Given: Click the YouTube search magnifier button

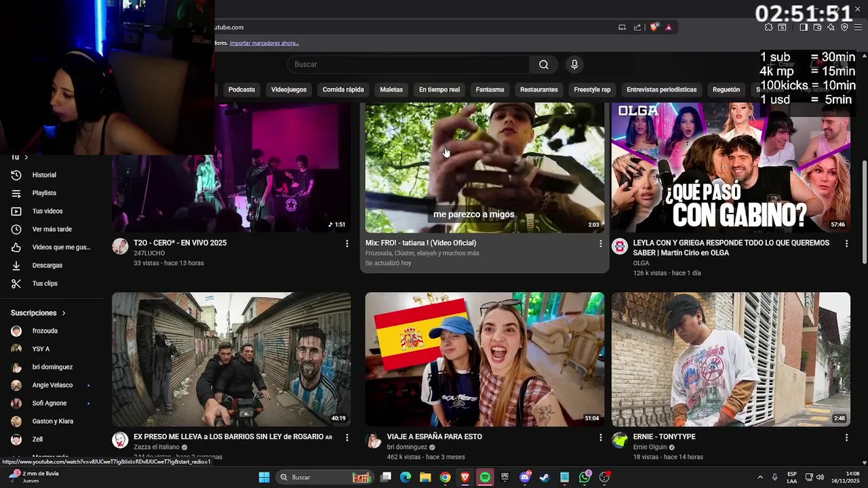Looking at the screenshot, I should pyautogui.click(x=544, y=64).
